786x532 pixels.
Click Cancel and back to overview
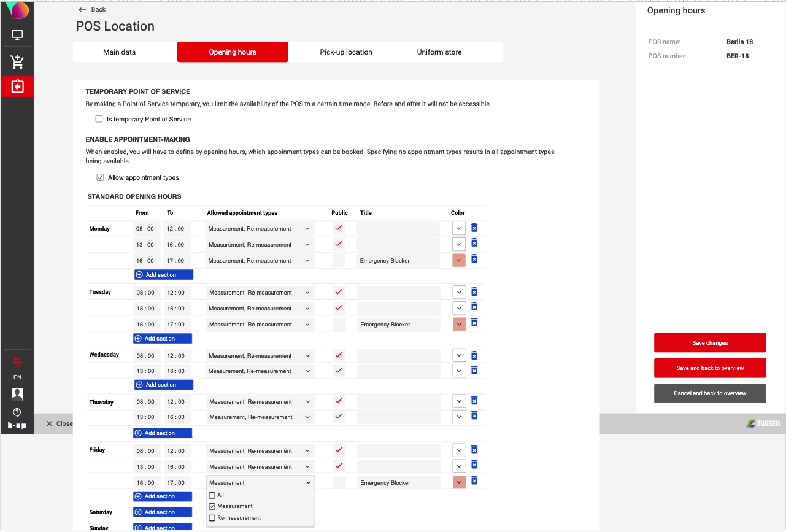(710, 393)
